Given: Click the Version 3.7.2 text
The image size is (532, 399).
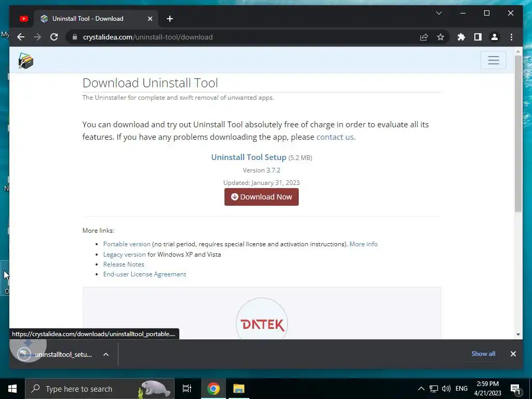Looking at the screenshot, I should point(262,170).
